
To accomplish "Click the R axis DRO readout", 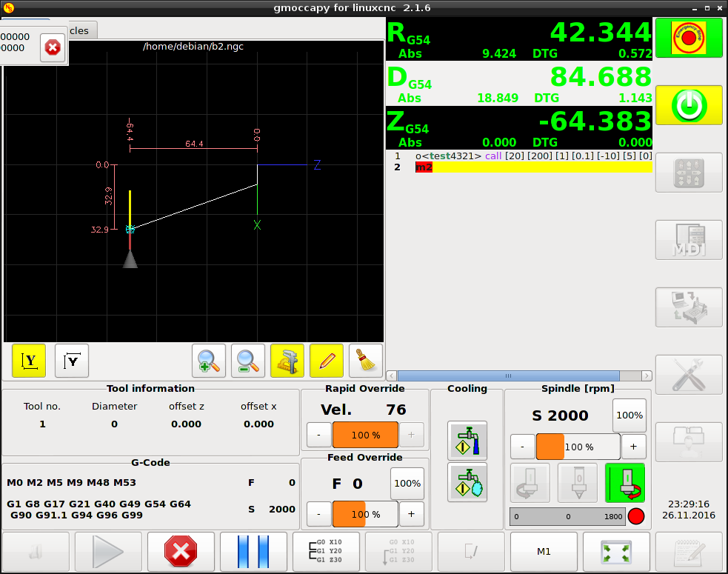I will (519, 39).
